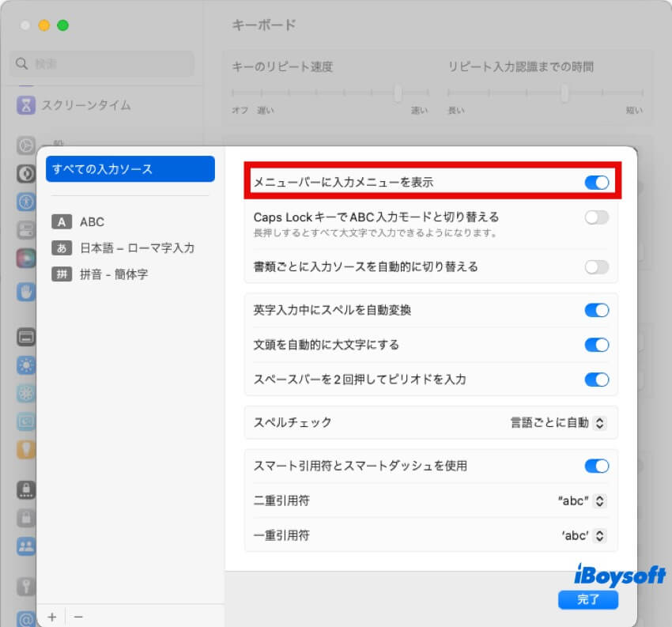Disable メニューバーに入力メニューを表示
Image resolution: width=672 pixels, height=627 pixels.
click(x=597, y=182)
